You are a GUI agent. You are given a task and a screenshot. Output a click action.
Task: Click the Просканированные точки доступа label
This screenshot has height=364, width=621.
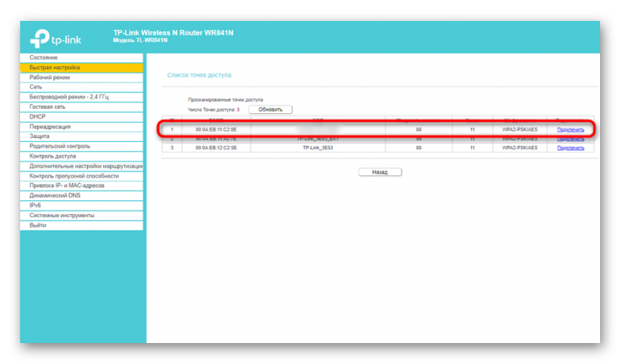(225, 100)
